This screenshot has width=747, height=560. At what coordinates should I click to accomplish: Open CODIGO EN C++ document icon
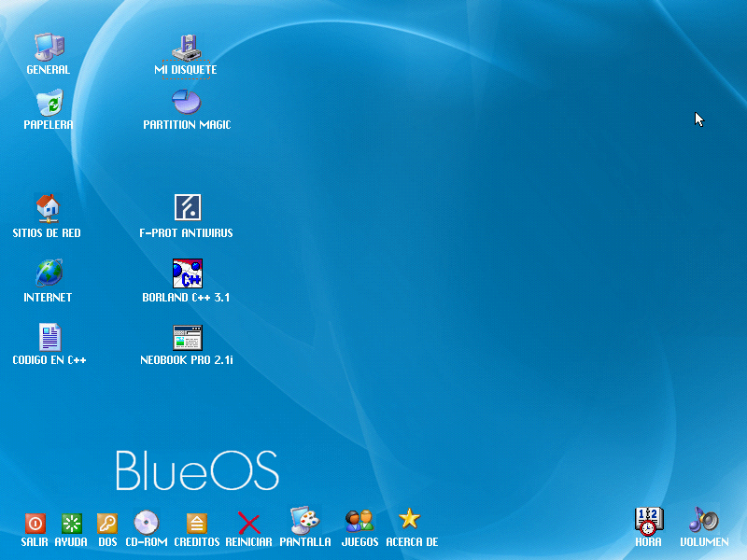point(49,337)
